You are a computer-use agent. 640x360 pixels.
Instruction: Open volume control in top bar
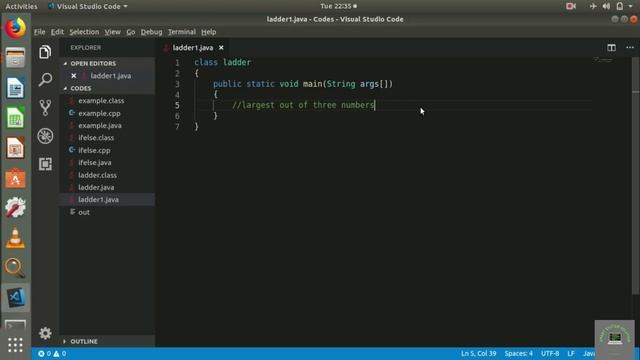coord(606,6)
